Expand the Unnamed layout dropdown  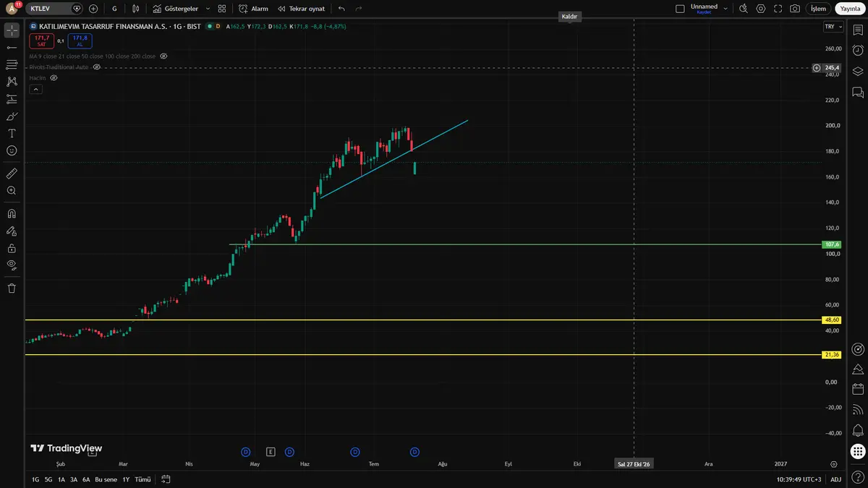pyautogui.click(x=725, y=9)
